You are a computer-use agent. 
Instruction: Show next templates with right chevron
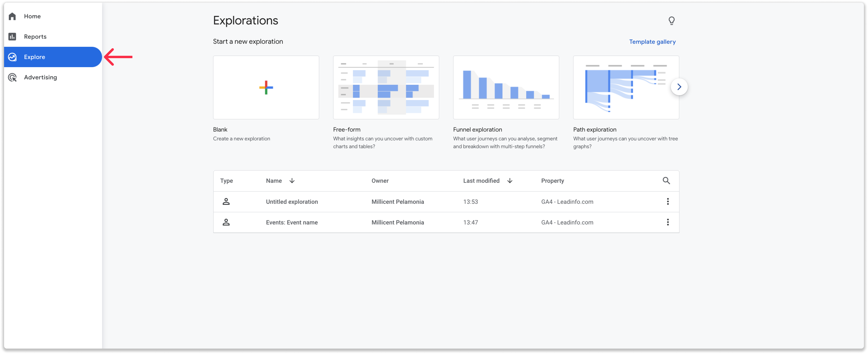point(679,87)
